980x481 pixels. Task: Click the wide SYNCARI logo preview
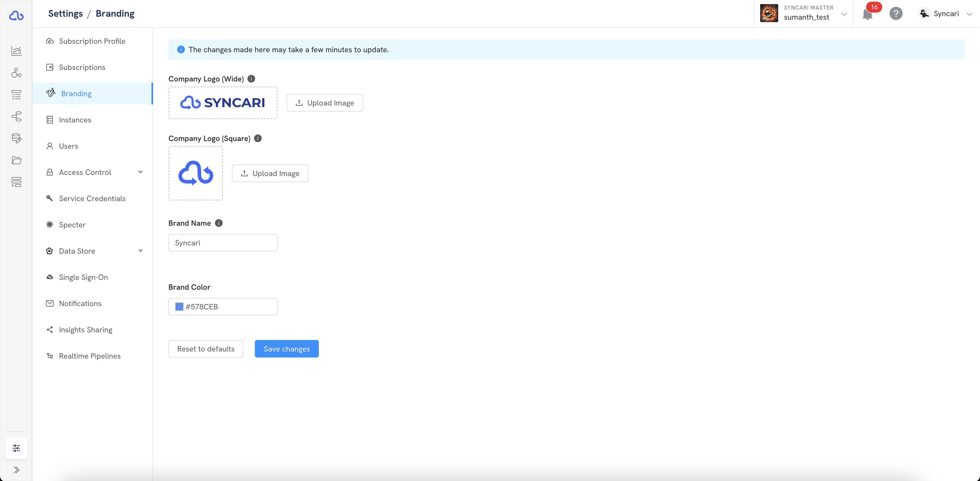(223, 103)
